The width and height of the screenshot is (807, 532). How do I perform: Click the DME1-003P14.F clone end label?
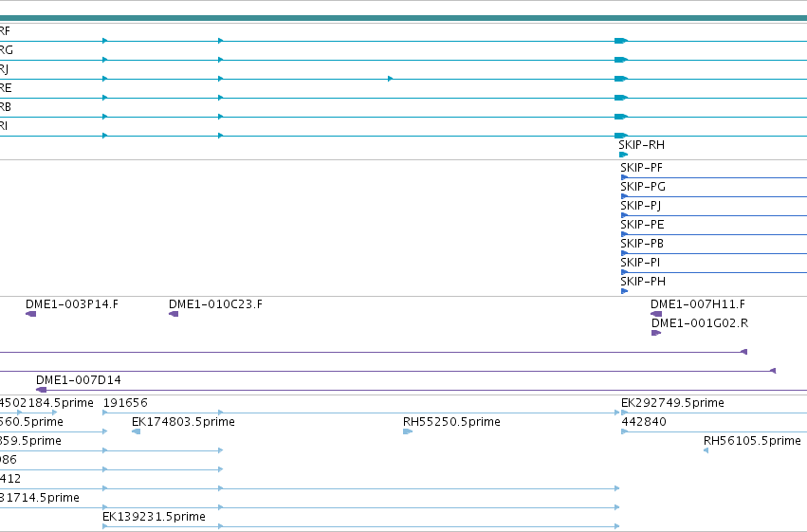72,304
